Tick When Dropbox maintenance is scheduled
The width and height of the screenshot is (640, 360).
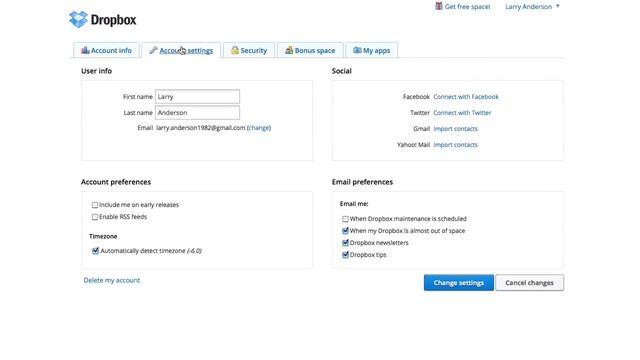[345, 219]
